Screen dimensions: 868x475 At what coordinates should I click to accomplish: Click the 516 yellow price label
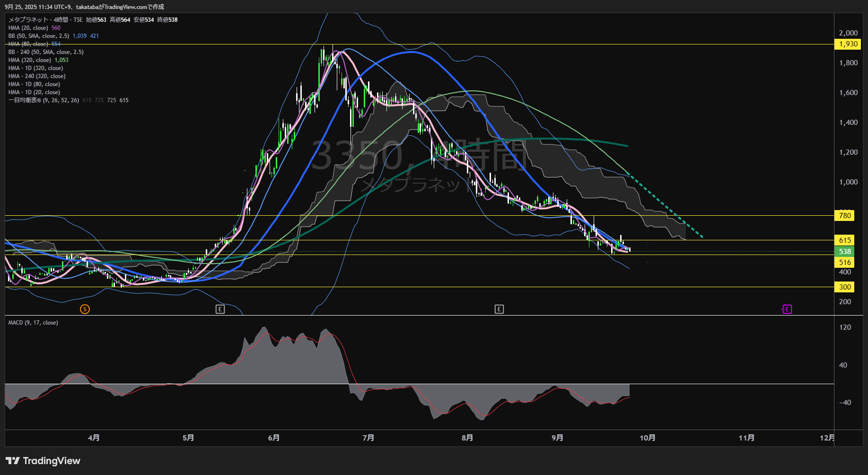[845, 263]
